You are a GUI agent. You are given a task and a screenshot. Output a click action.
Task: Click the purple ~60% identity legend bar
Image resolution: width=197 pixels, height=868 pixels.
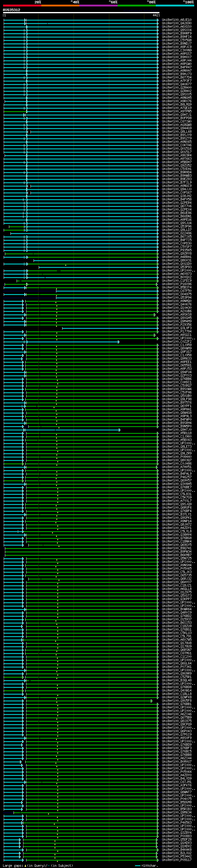(x=99, y=6)
